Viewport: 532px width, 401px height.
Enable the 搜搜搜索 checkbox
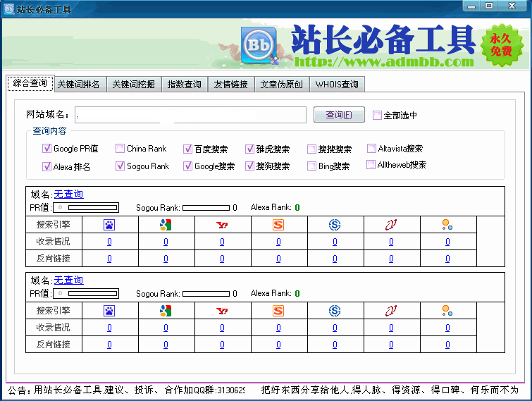[311, 149]
